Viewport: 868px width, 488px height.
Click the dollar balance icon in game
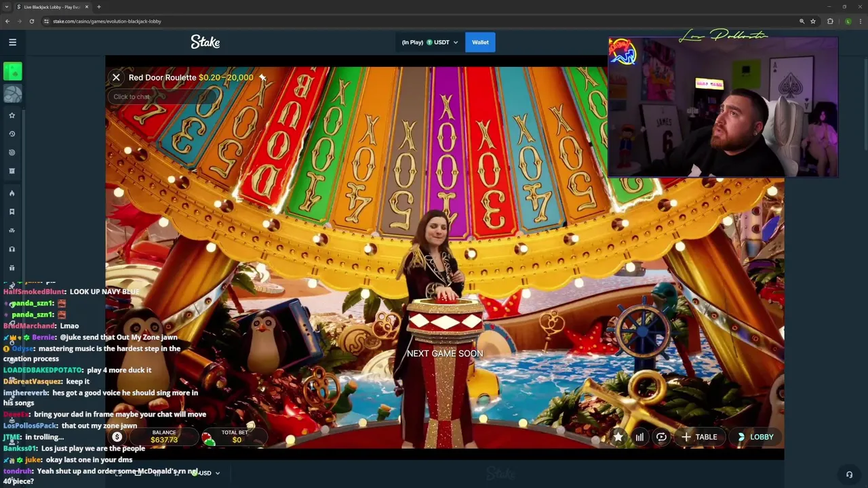(x=117, y=437)
